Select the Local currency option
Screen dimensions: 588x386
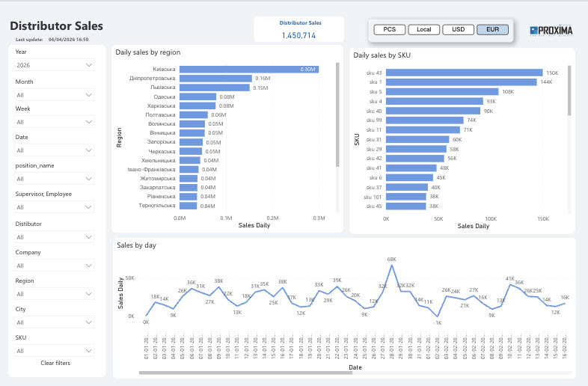coord(423,29)
